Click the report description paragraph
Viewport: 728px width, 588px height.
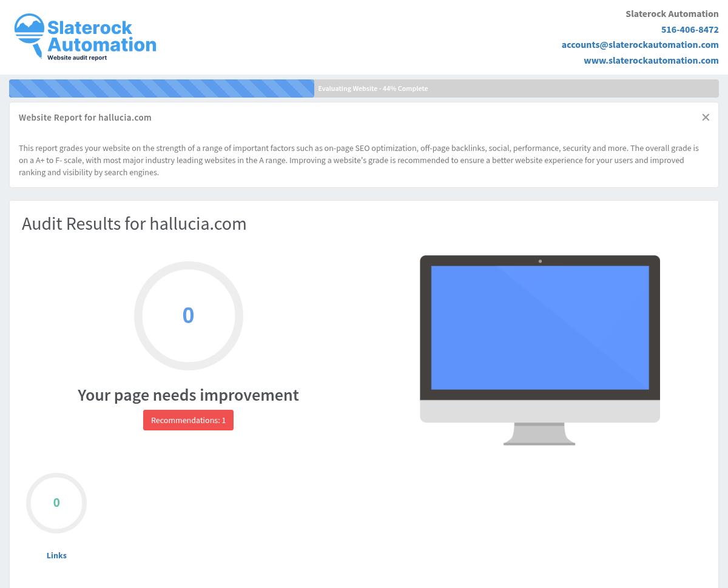click(359, 160)
